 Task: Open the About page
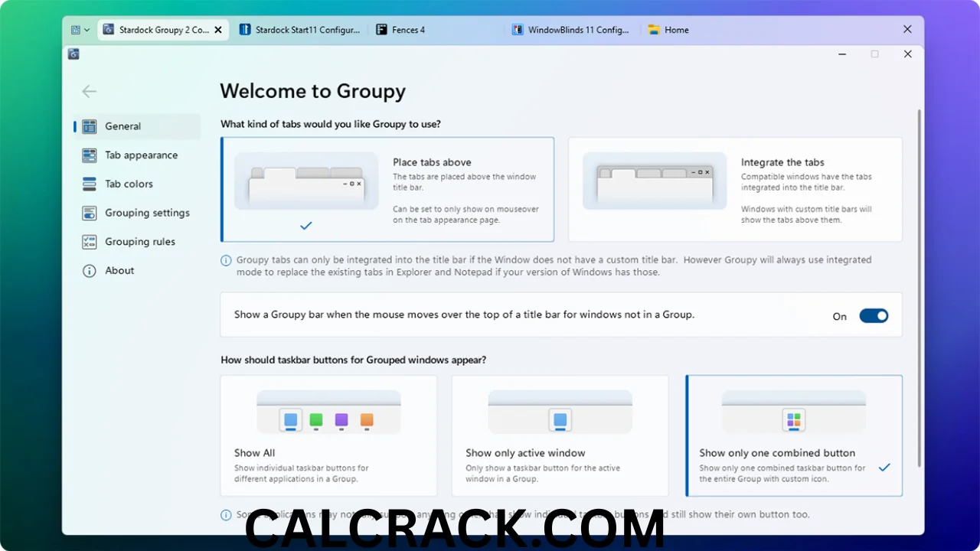pyautogui.click(x=137, y=271)
